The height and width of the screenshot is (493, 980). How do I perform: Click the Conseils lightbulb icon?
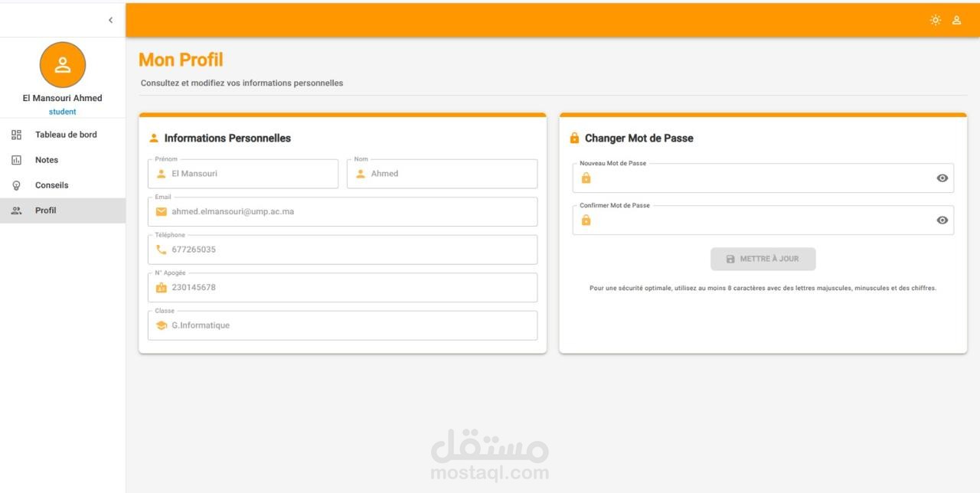(17, 185)
